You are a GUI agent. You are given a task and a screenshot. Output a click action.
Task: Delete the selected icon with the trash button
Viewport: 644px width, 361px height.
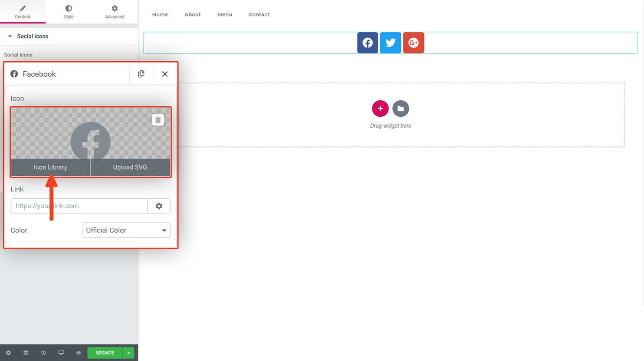[158, 120]
